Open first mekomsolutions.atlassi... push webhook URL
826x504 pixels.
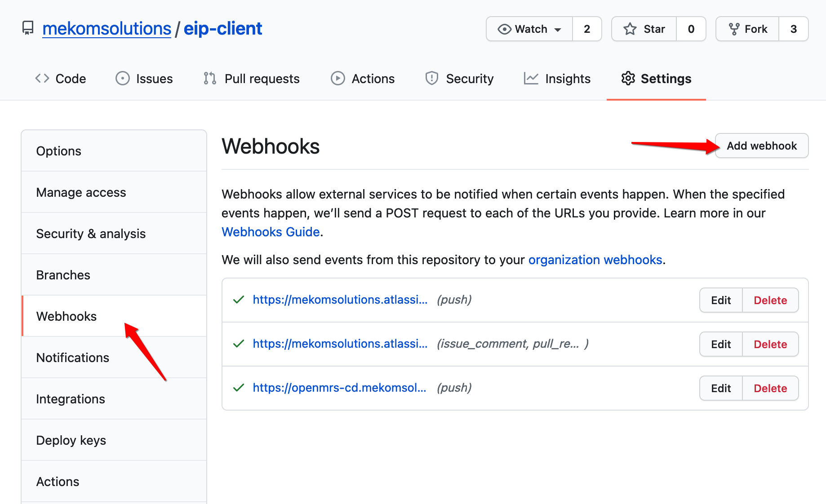pyautogui.click(x=340, y=300)
